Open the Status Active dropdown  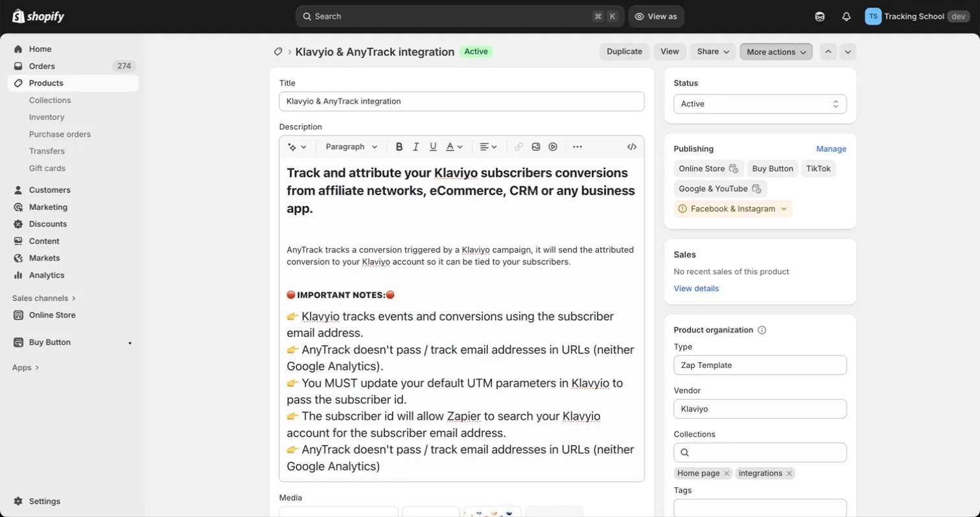[x=760, y=104]
